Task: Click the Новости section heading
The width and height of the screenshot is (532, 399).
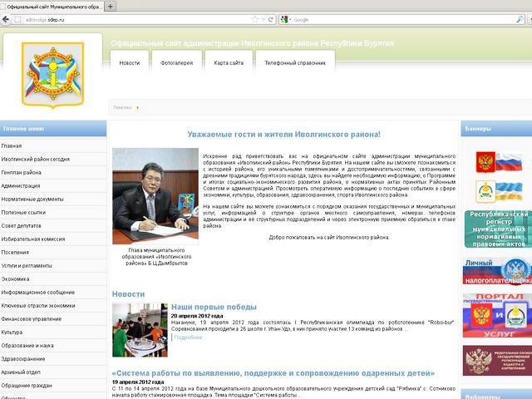Action: pos(128,294)
